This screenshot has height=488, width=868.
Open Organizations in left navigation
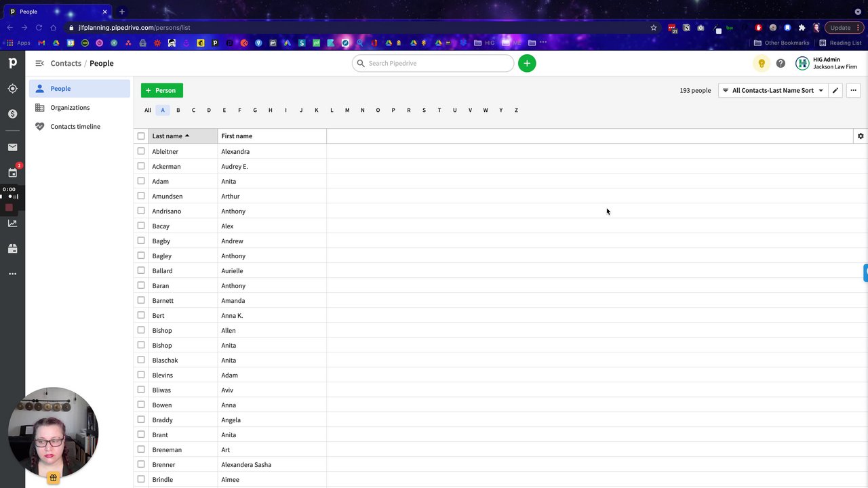point(79,108)
